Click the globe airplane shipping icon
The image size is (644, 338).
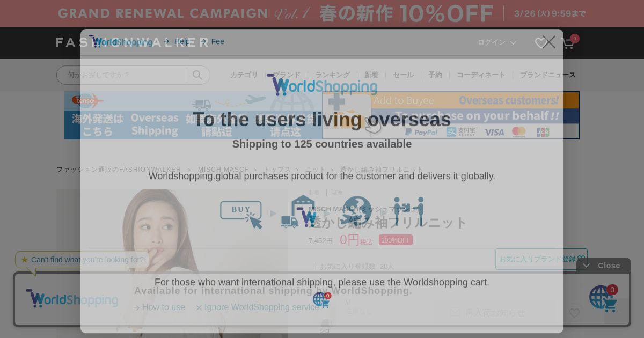[357, 211]
